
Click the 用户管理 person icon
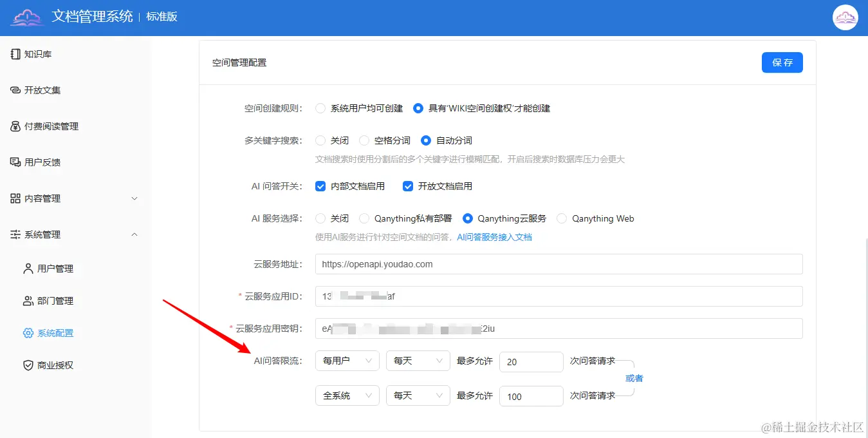click(28, 269)
